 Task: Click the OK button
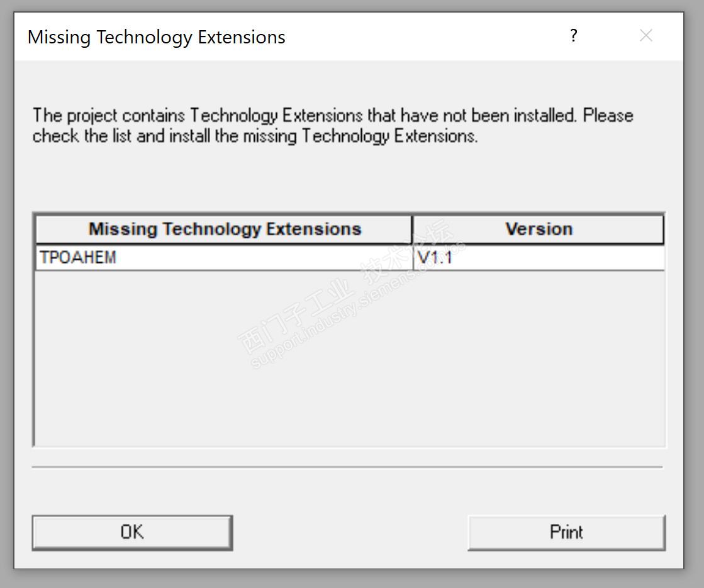coord(132,533)
